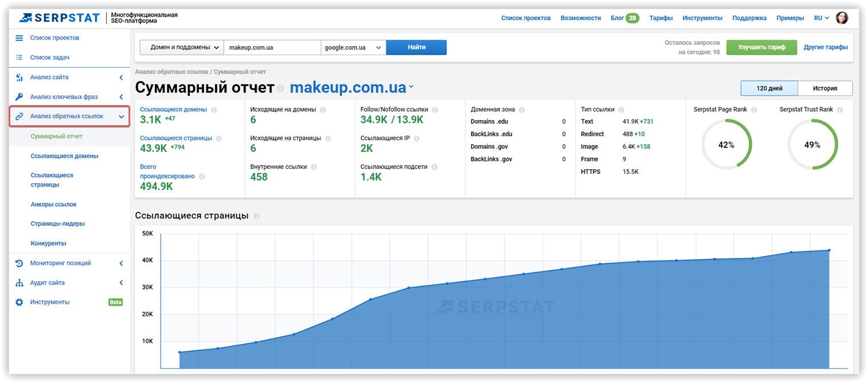Collapse the Анализ обратных ссылок chevron
The width and height of the screenshot is (868, 383).
click(121, 117)
